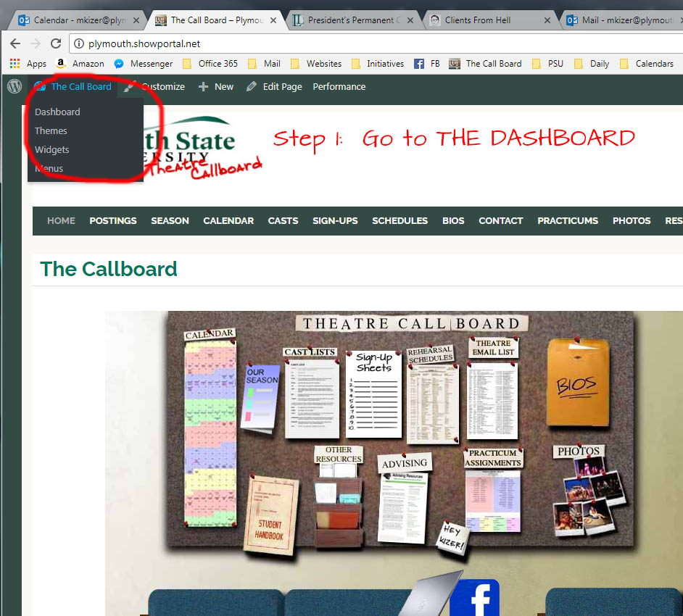Viewport: 683px width, 616px height.
Task: Open the POSTINGS nav item
Action: 113,221
